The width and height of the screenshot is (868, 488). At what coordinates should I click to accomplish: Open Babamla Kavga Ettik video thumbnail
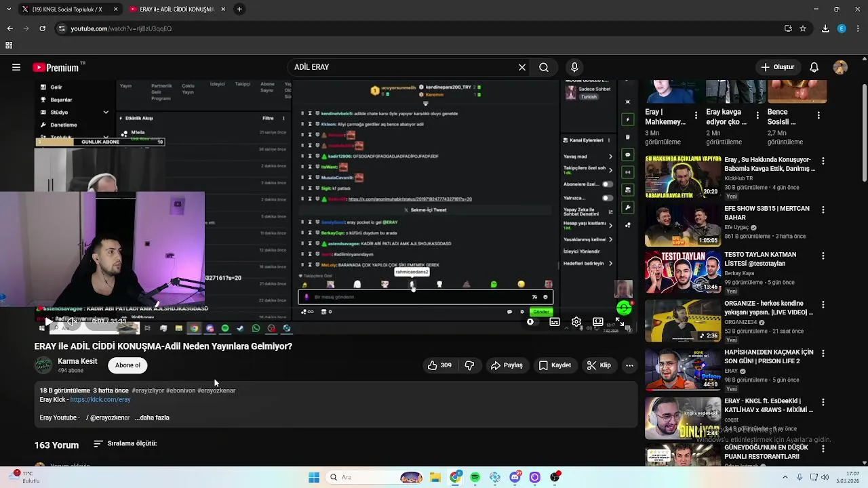click(683, 176)
